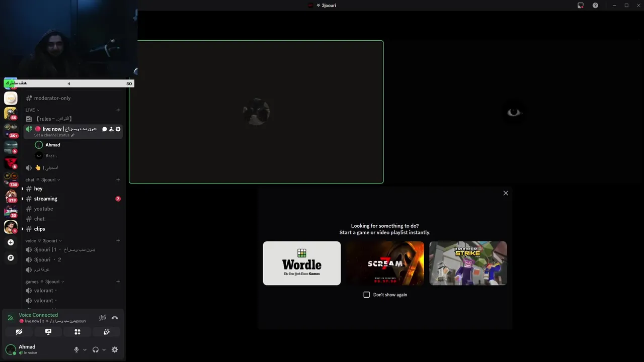
Task: Open server with 55 badge
Action: 11,114
